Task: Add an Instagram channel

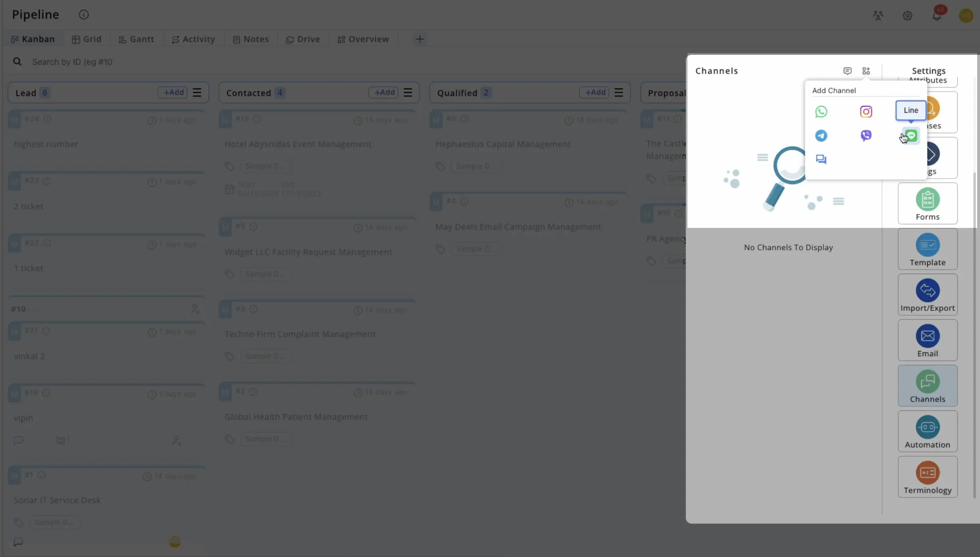Action: coord(866,112)
